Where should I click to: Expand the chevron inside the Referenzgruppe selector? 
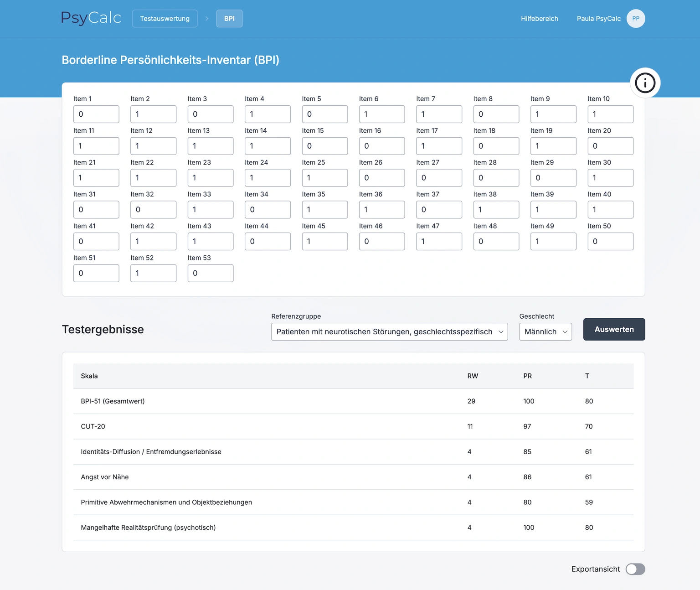pos(501,332)
